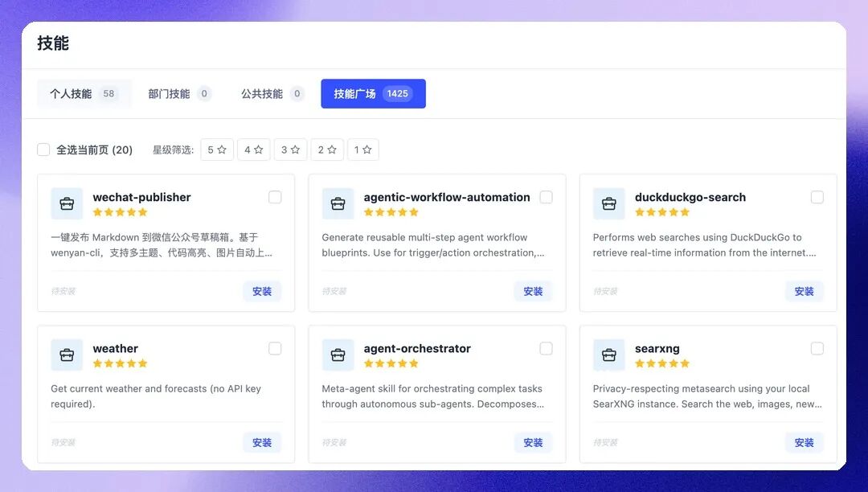
Task: Click the description "Meta-agent skill for orchestrating"
Action: [433, 396]
